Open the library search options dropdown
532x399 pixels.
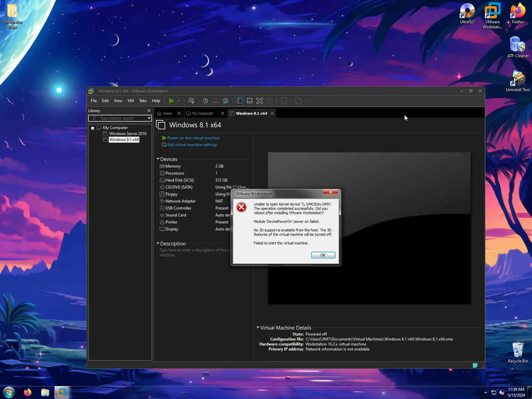[149, 118]
